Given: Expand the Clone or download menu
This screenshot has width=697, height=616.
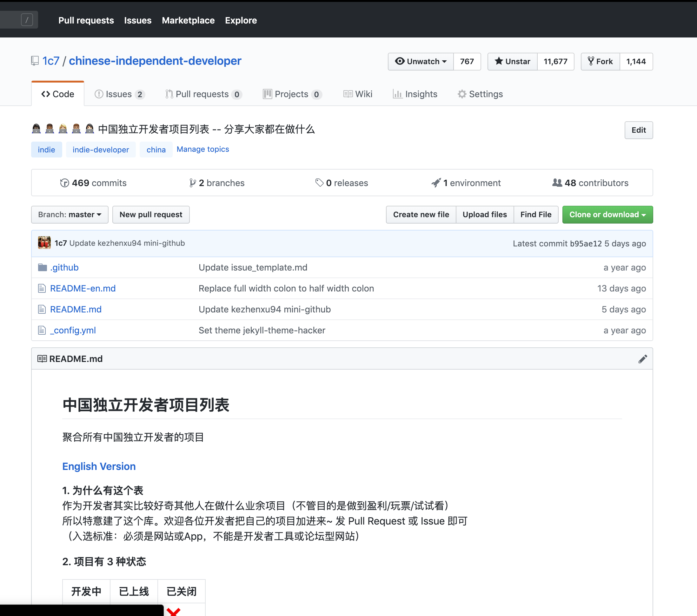Looking at the screenshot, I should coord(607,215).
